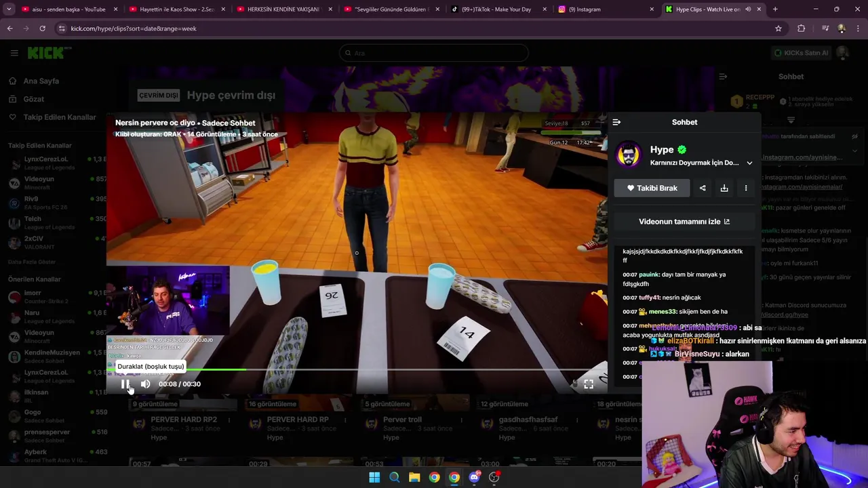Open 2xCIV channel in sidebar
Viewport: 868px width, 488px height.
point(57,243)
